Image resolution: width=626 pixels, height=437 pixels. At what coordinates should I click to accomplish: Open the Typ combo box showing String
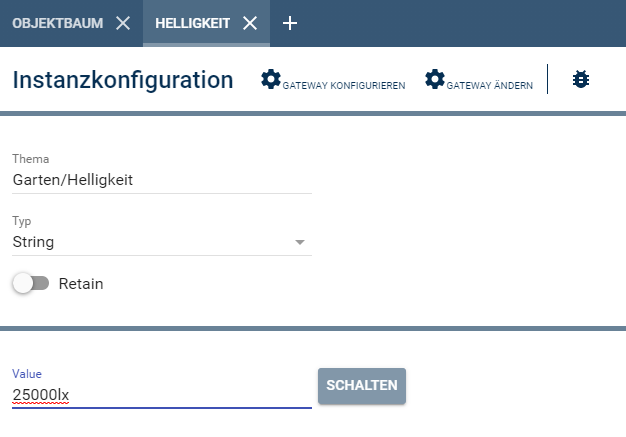(x=150, y=242)
